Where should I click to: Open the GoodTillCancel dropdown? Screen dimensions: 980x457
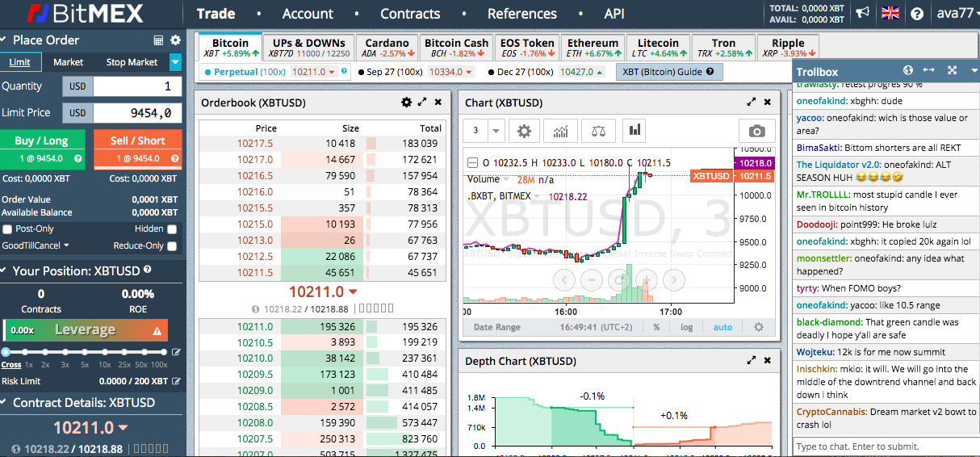click(36, 245)
